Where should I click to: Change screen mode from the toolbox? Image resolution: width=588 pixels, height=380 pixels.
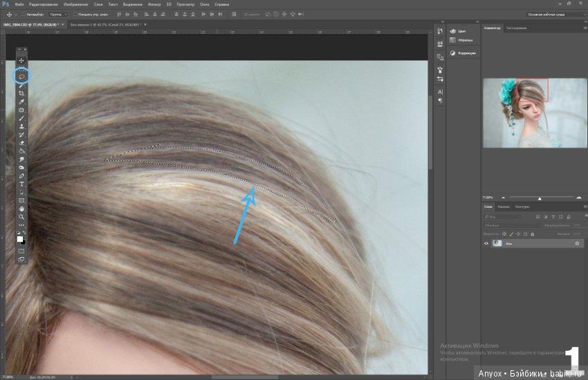click(21, 259)
